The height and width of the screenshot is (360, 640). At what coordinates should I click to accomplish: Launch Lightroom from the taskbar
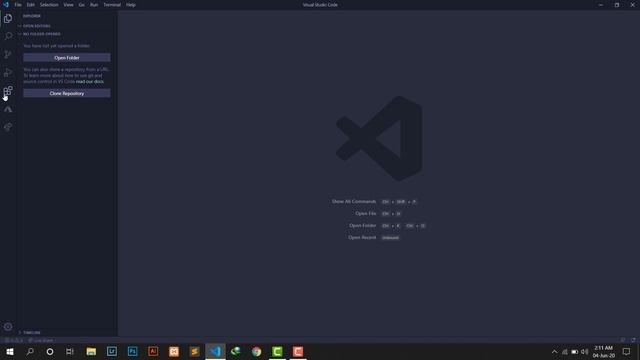112,351
